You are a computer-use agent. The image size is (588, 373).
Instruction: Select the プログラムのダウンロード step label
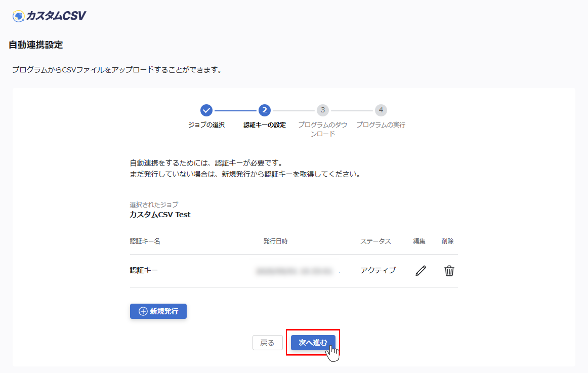(323, 129)
